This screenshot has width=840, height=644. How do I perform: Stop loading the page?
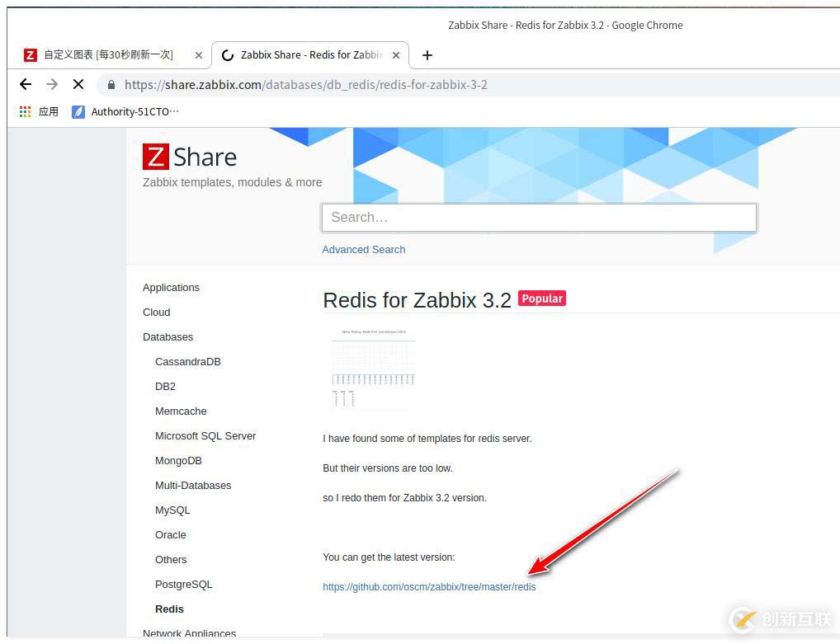(x=78, y=84)
